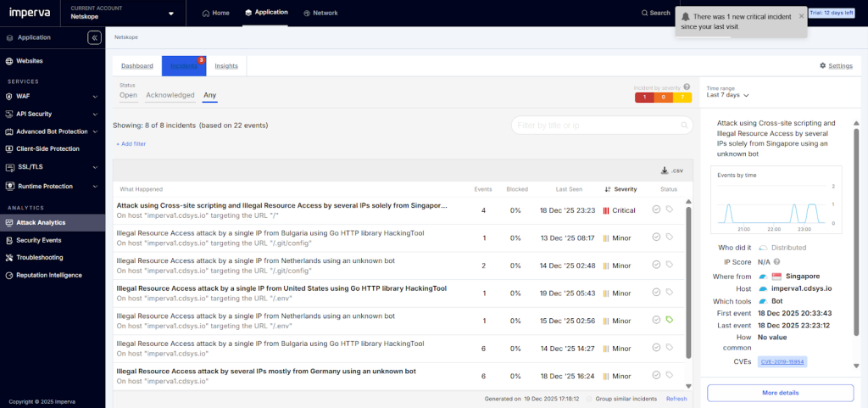868x408 pixels.
Task: Acknowledge the Critical Singapore incident
Action: click(657, 210)
